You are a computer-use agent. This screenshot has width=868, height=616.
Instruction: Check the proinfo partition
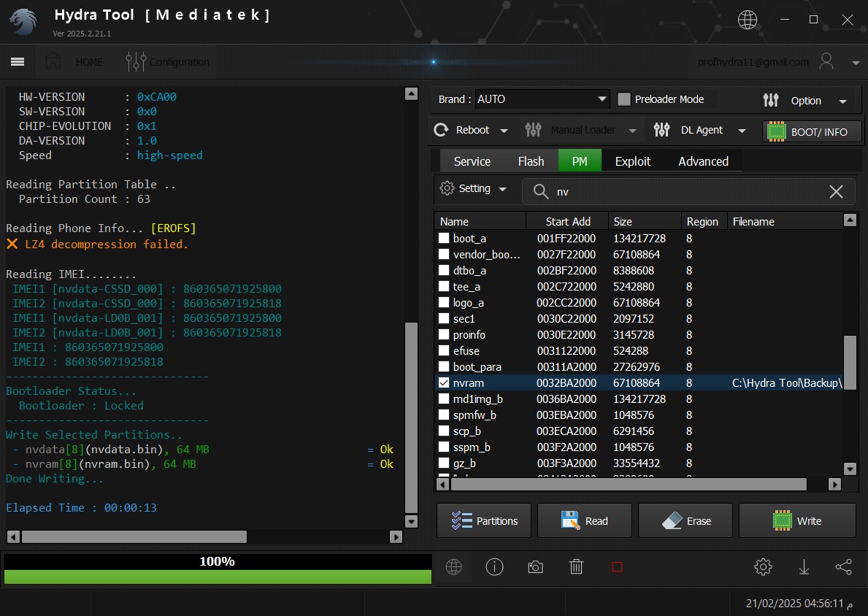coord(444,334)
